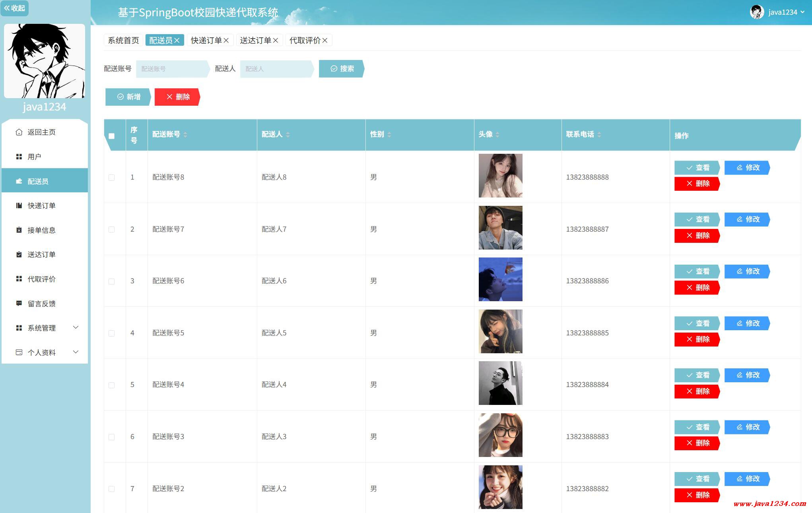Close the 快递订单 tab with its X
812x513 pixels.
[226, 41]
